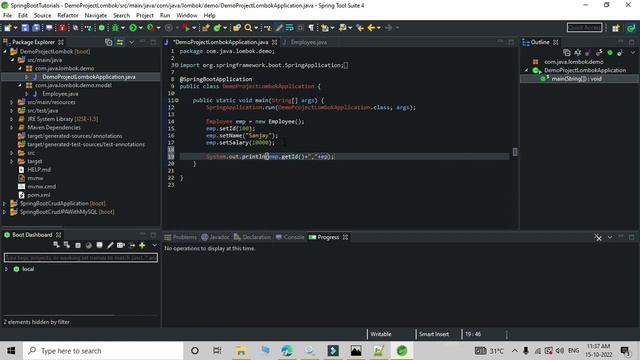Click Remove All Finished Operations in Progress view
This screenshot has width=640, height=360.
(598, 237)
